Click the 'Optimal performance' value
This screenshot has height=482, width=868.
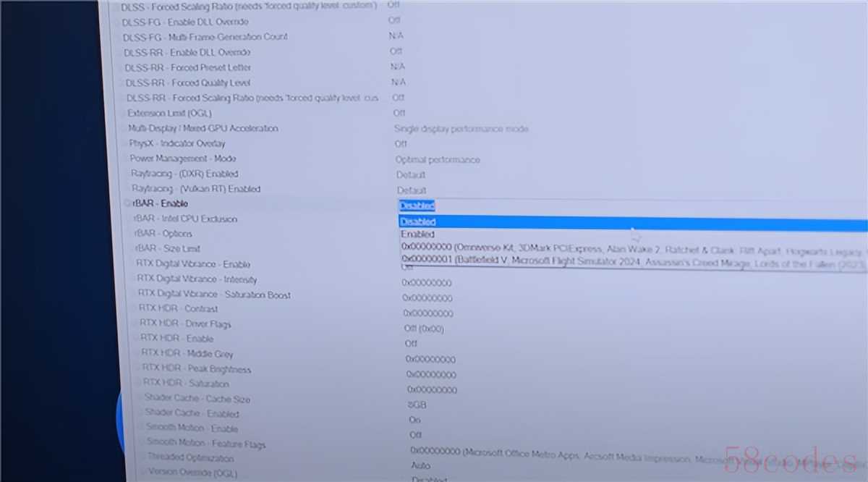pyautogui.click(x=438, y=159)
